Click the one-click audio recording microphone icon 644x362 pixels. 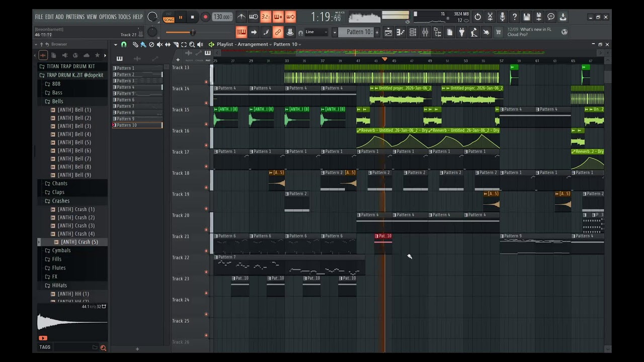502,17
